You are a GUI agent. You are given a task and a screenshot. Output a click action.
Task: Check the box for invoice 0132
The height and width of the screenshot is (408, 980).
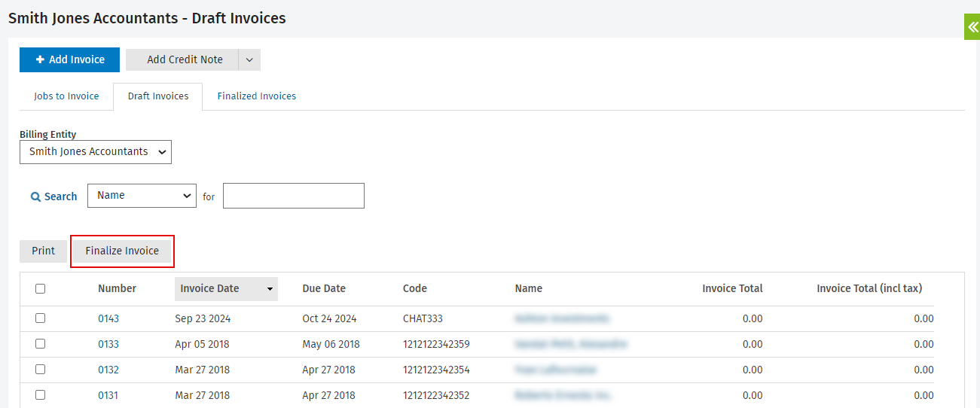pyautogui.click(x=40, y=370)
